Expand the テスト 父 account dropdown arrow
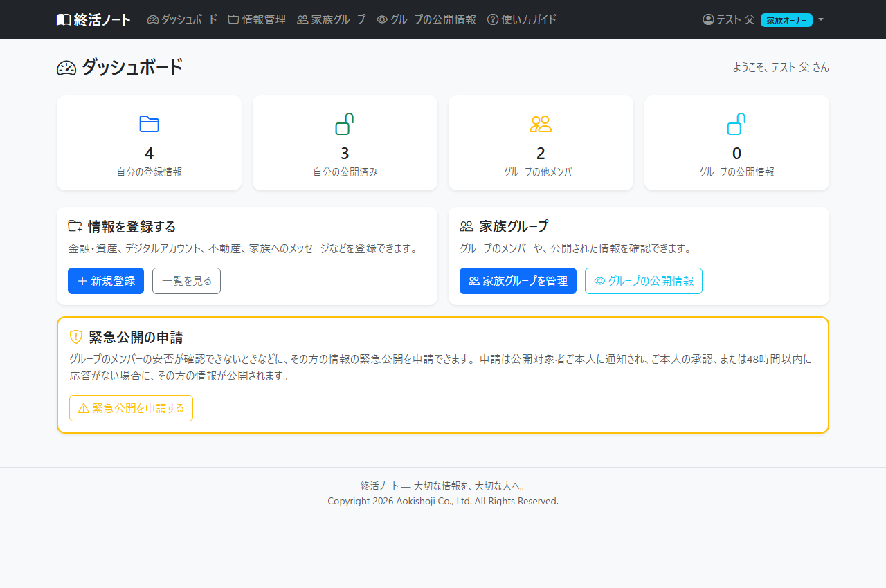Image resolution: width=886 pixels, height=588 pixels. (821, 19)
